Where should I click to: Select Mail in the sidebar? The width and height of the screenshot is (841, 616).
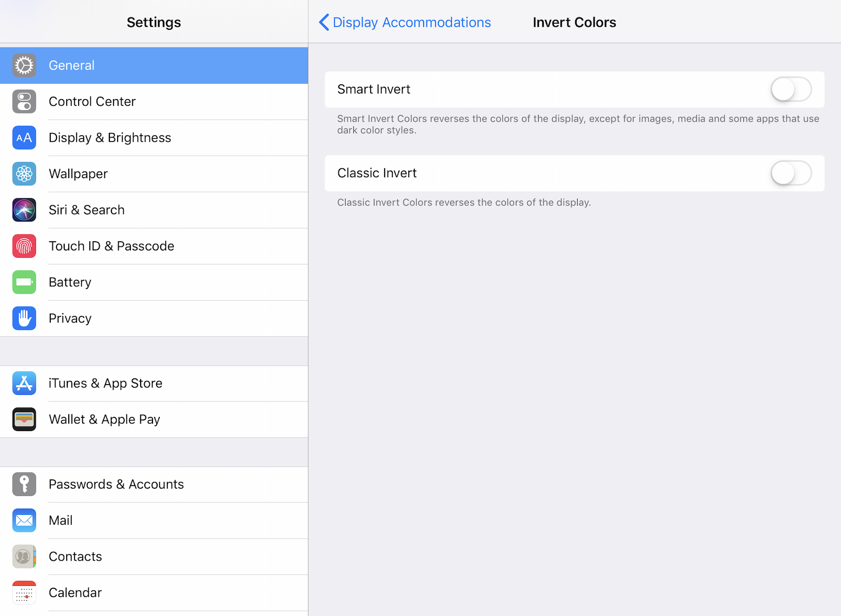pos(154,521)
